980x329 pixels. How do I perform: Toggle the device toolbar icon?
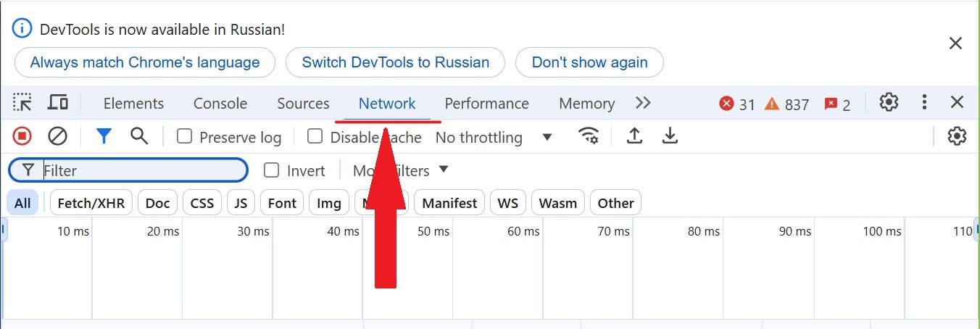[x=57, y=103]
